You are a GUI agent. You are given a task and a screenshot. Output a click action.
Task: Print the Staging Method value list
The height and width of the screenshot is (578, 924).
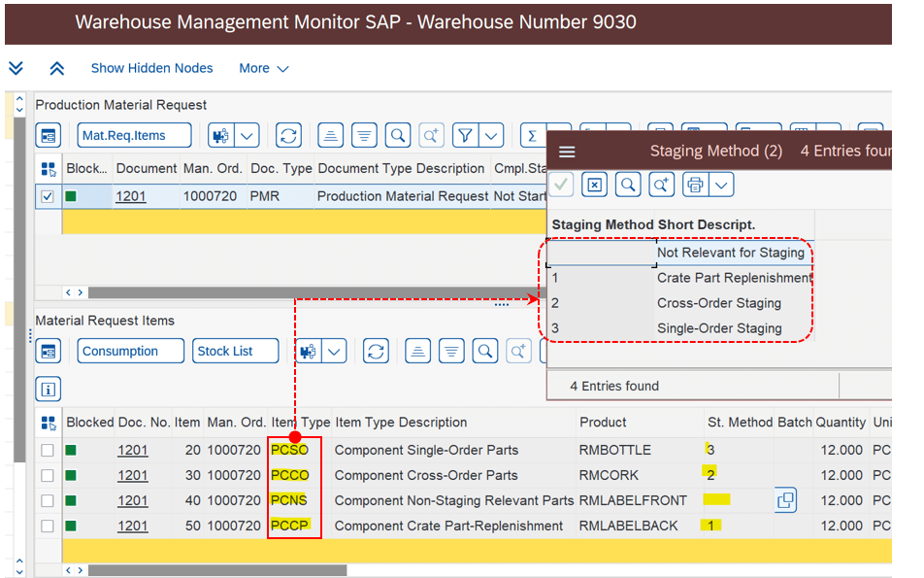[x=695, y=186]
